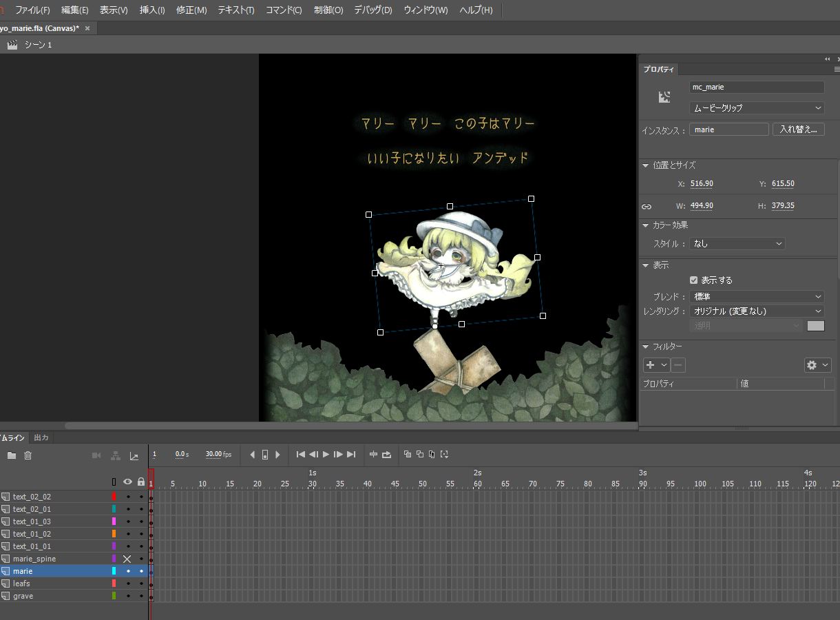
Task: Collapse the フィルター section
Action: pyautogui.click(x=646, y=347)
